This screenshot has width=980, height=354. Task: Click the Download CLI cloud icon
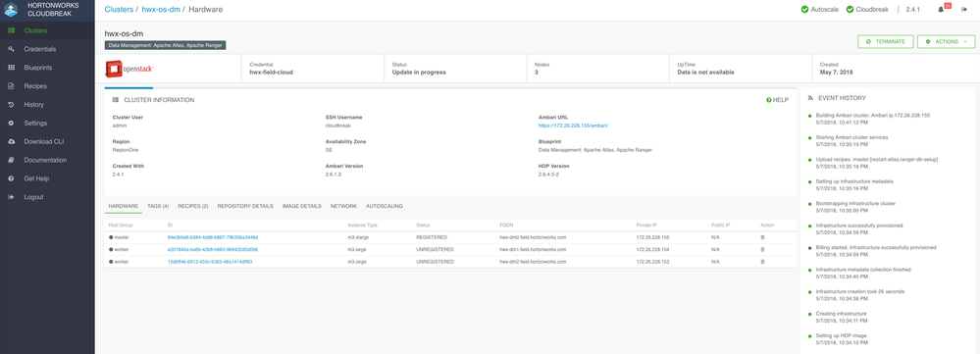11,142
